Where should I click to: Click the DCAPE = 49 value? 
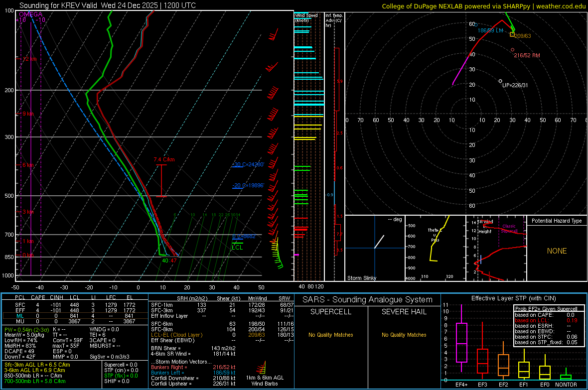pos(19,351)
